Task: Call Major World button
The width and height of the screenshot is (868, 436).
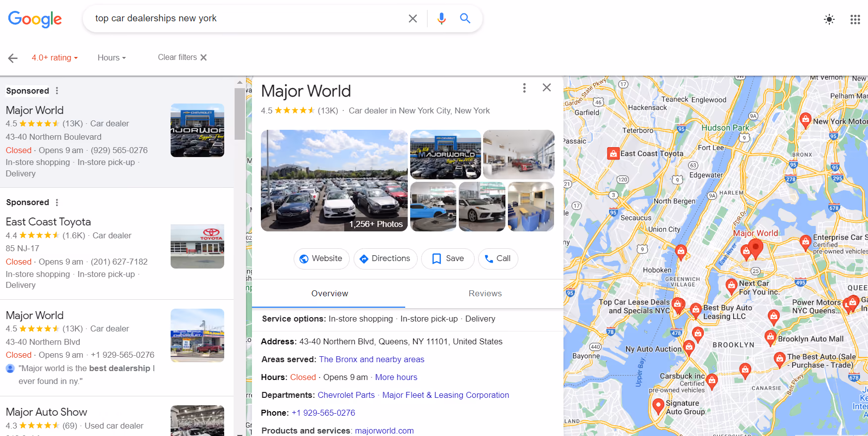Action: click(x=498, y=259)
